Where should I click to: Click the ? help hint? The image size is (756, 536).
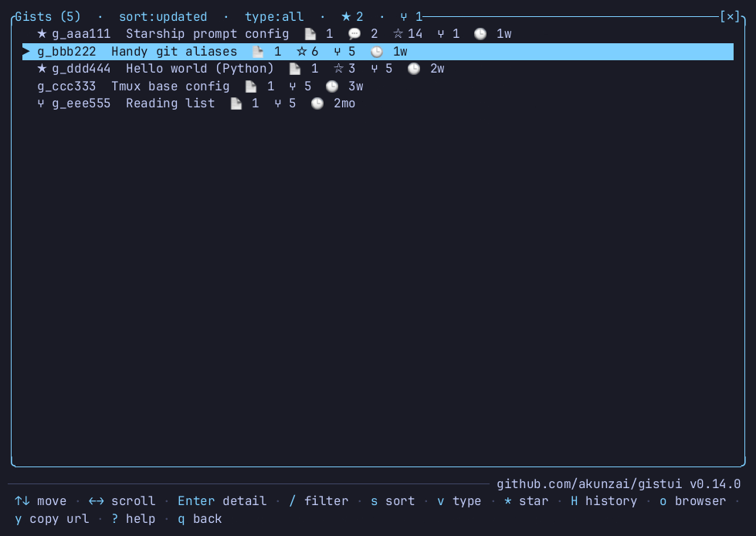133,519
